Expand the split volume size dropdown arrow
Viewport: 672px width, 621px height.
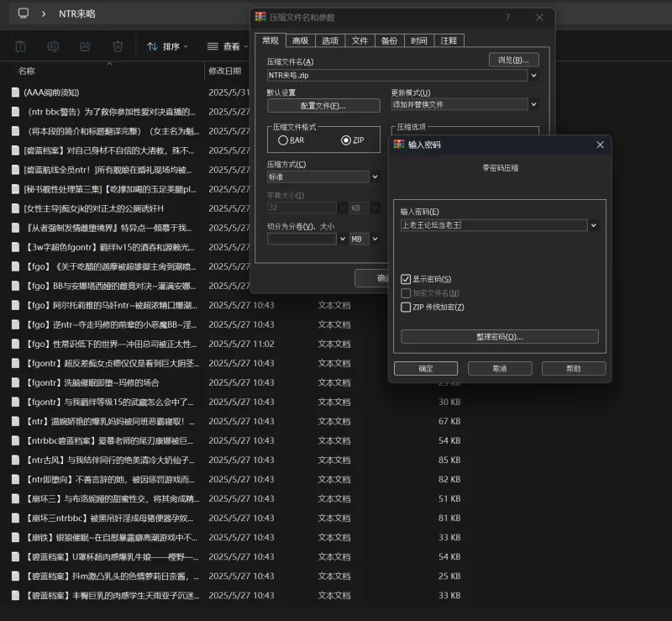tap(343, 239)
